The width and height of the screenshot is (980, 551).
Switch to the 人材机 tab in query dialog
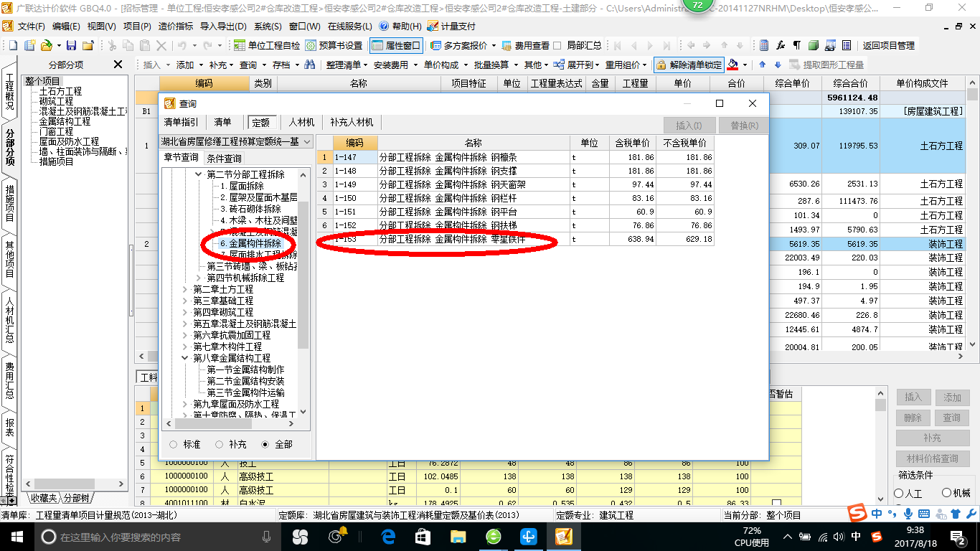301,122
